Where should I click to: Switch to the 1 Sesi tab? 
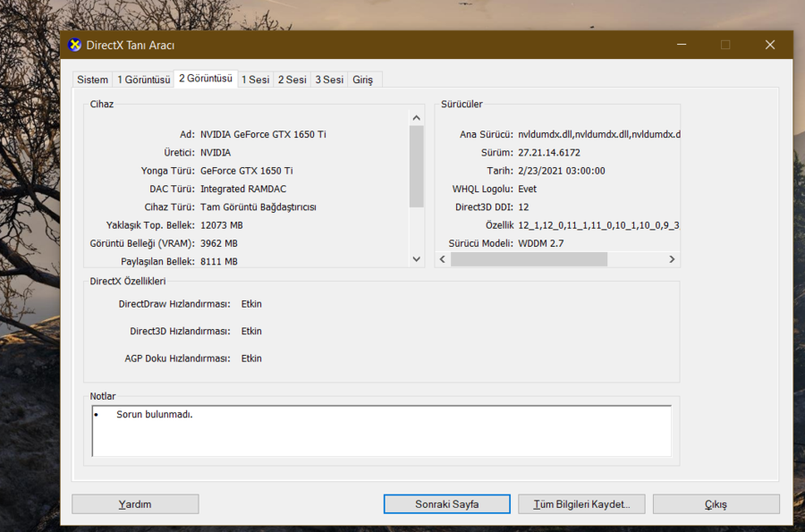click(x=256, y=80)
